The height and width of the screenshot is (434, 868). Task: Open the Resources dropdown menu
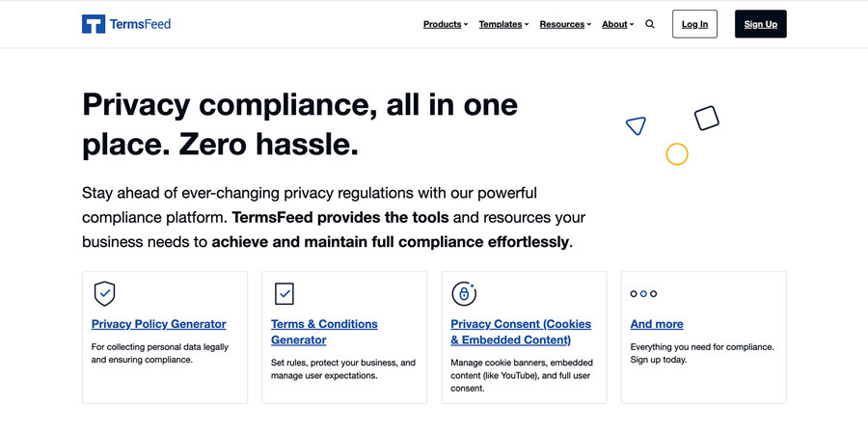[565, 24]
